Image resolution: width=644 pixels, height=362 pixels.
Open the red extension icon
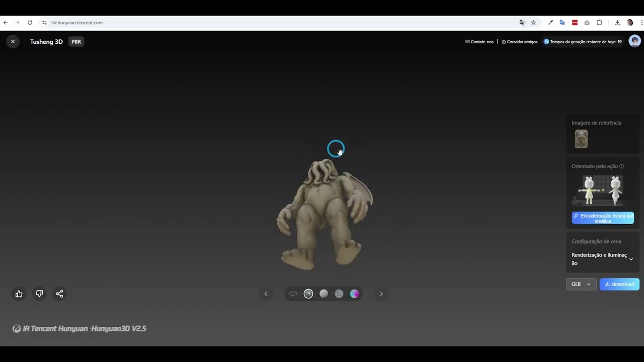(575, 23)
